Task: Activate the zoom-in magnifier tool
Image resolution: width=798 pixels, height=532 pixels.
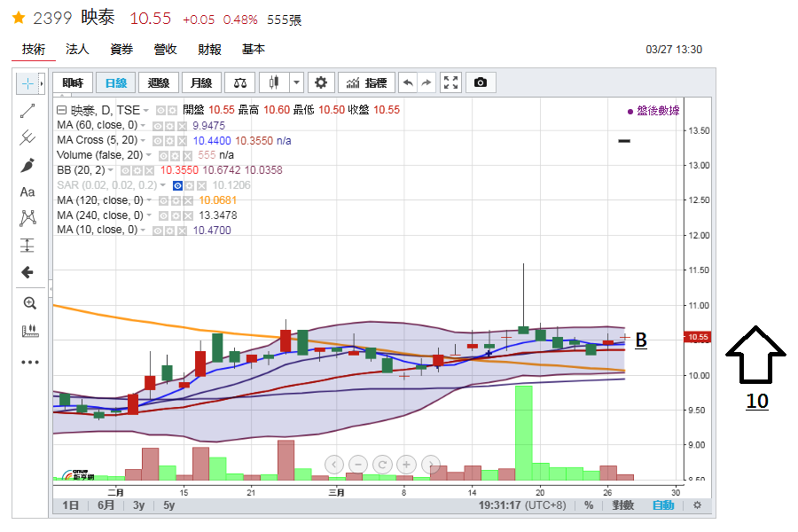Action: pos(29,303)
